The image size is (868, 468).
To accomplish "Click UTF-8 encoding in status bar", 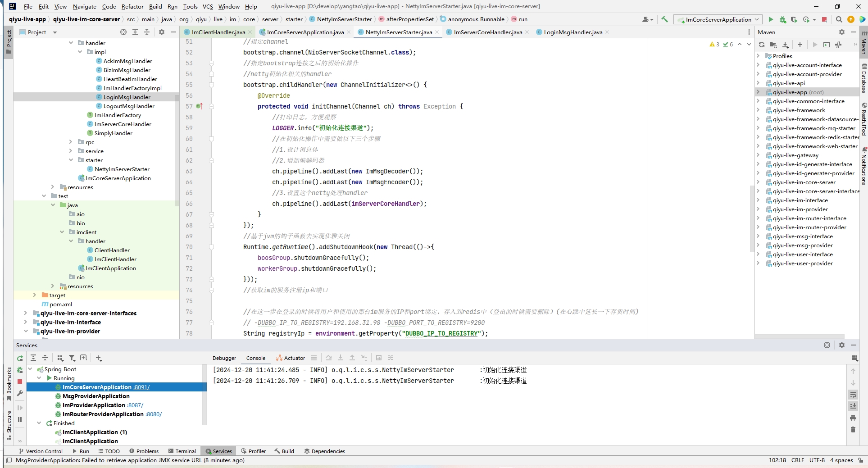I will (x=817, y=460).
